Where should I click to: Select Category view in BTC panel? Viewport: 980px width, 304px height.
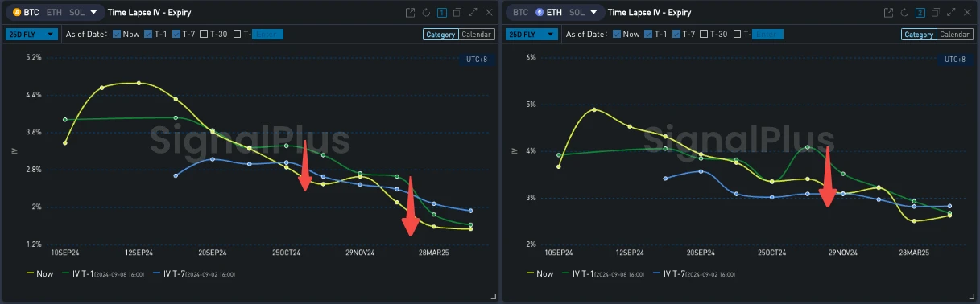[x=440, y=35]
